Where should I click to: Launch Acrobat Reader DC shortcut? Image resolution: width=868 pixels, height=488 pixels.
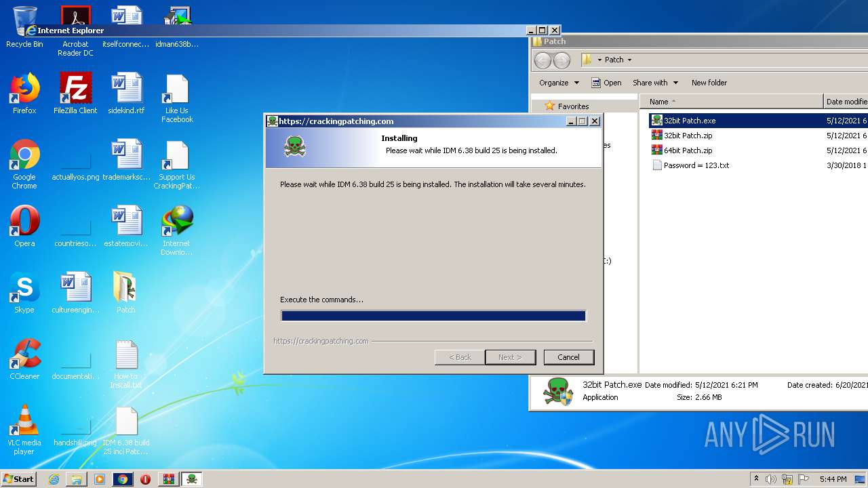(75, 31)
